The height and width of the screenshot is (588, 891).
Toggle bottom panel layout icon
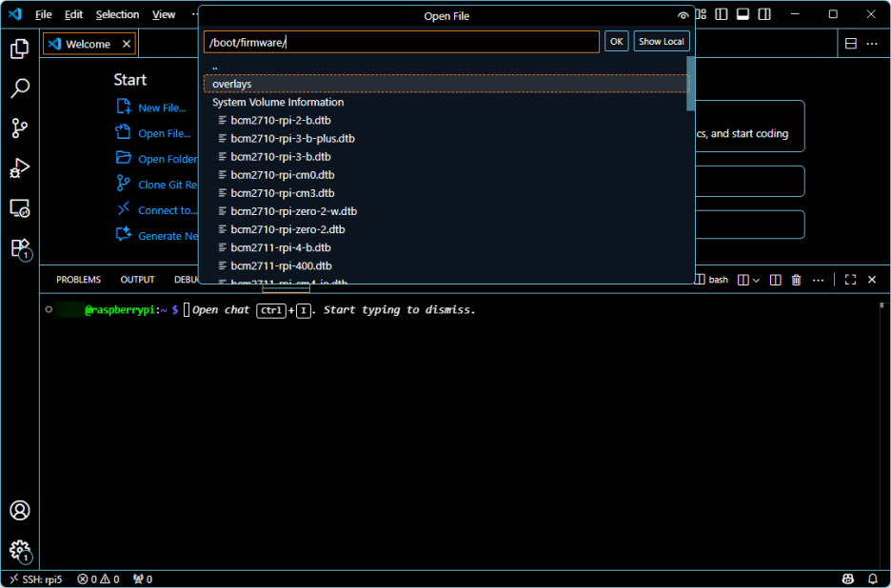click(x=742, y=14)
